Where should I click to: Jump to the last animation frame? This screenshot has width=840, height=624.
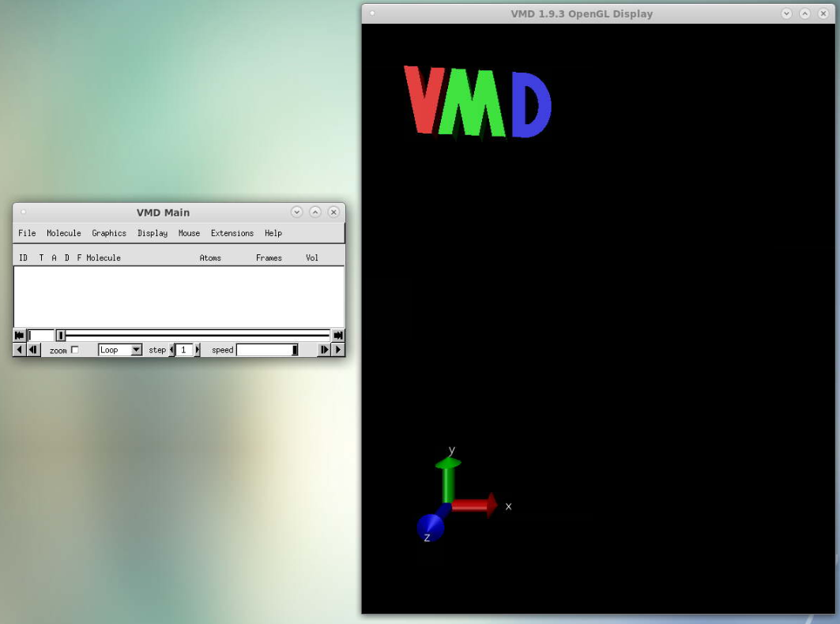[338, 336]
